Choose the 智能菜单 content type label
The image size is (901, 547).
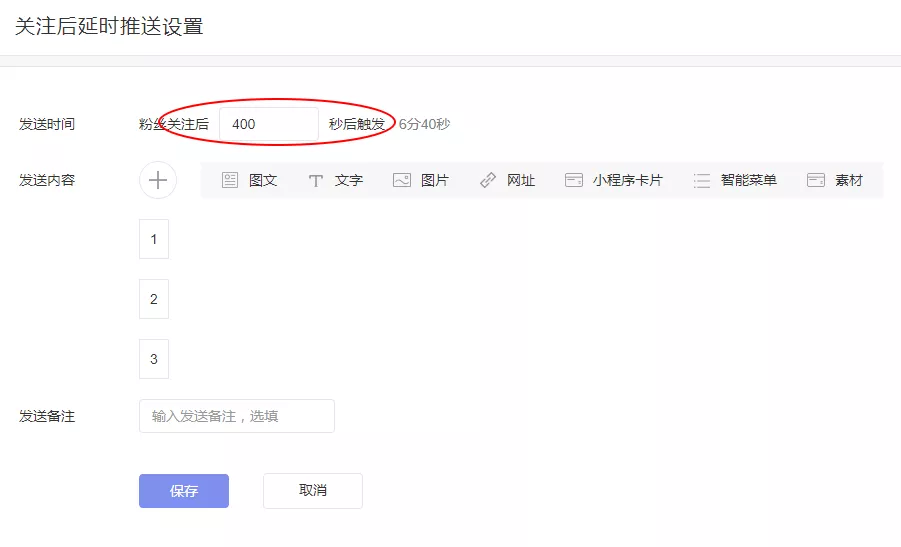749,180
